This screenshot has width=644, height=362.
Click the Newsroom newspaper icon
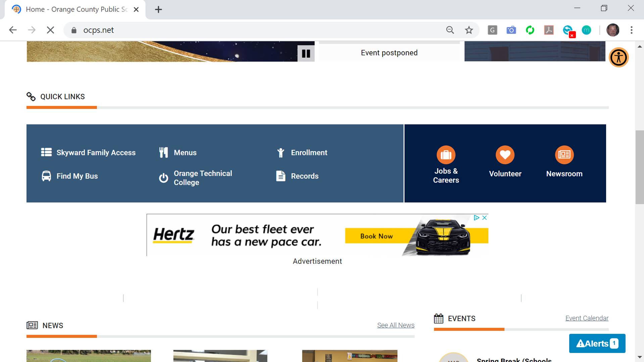click(564, 155)
